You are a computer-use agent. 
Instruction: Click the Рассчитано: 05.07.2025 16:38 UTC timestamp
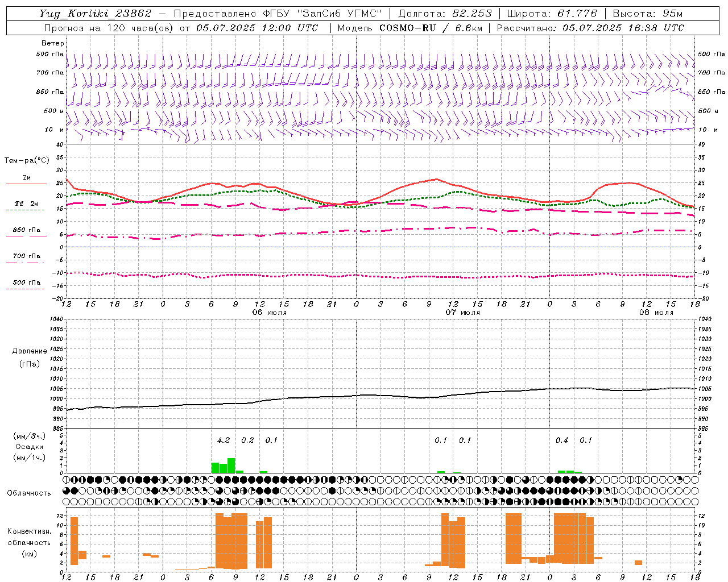590,28
